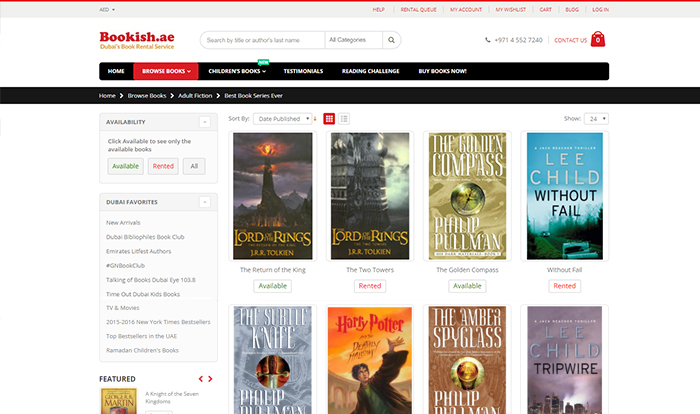
Task: Open the Testimonials menu item
Action: pos(303,71)
